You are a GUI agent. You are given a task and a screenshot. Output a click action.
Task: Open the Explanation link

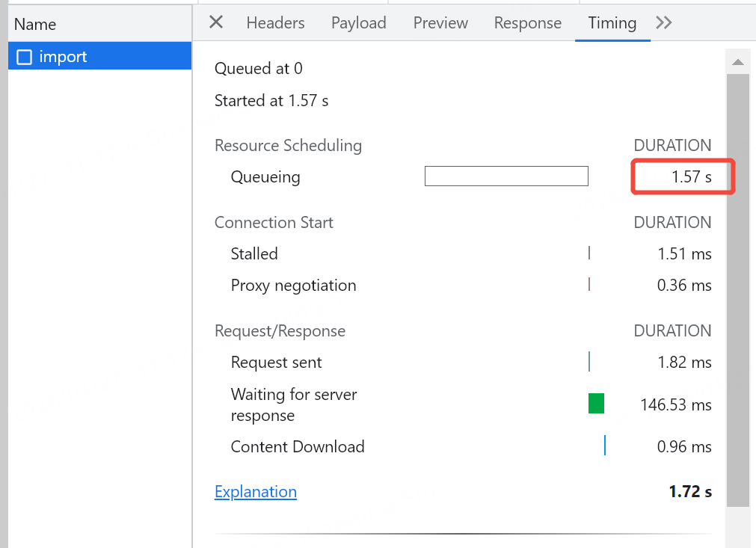tap(255, 492)
